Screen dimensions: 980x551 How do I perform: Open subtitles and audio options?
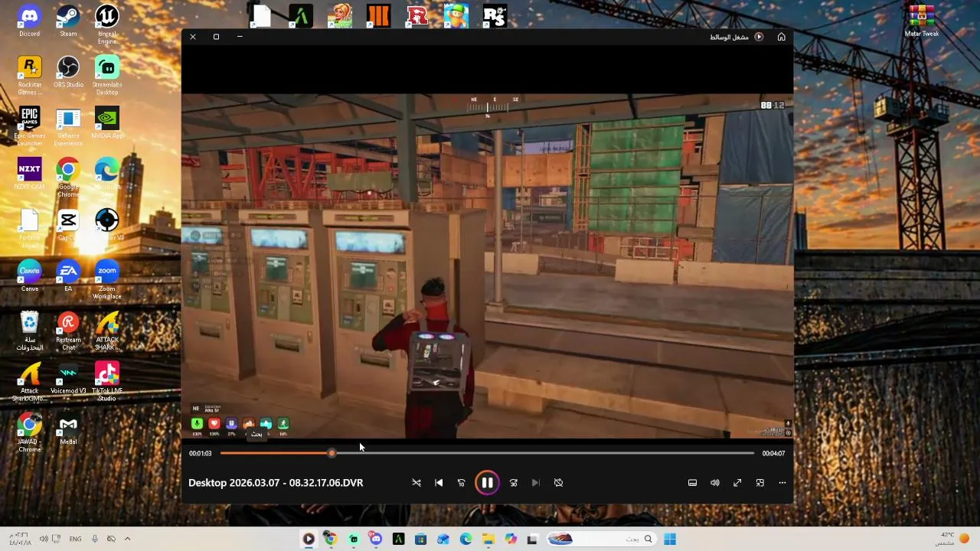click(x=692, y=483)
